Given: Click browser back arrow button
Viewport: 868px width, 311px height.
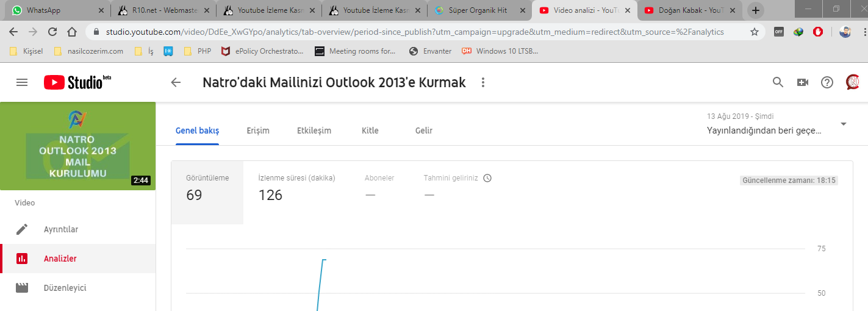Looking at the screenshot, I should click(x=13, y=32).
